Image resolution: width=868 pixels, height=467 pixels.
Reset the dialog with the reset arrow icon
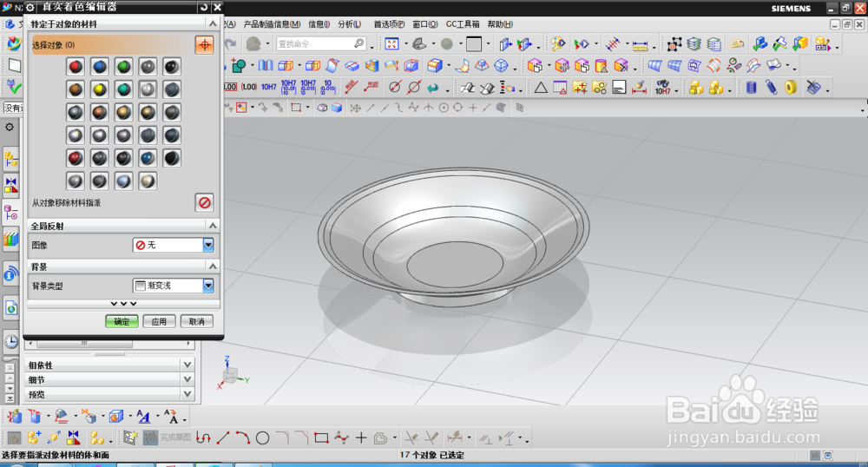[204, 7]
